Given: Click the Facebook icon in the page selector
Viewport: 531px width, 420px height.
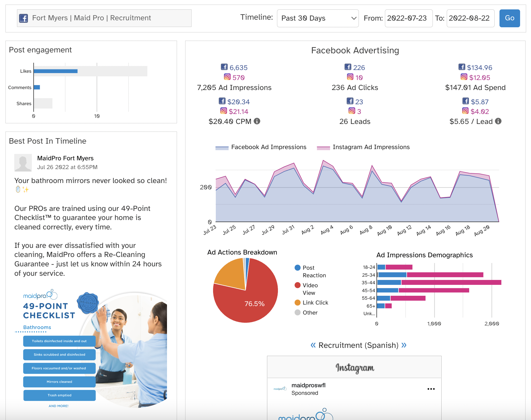Looking at the screenshot, I should tap(24, 18).
